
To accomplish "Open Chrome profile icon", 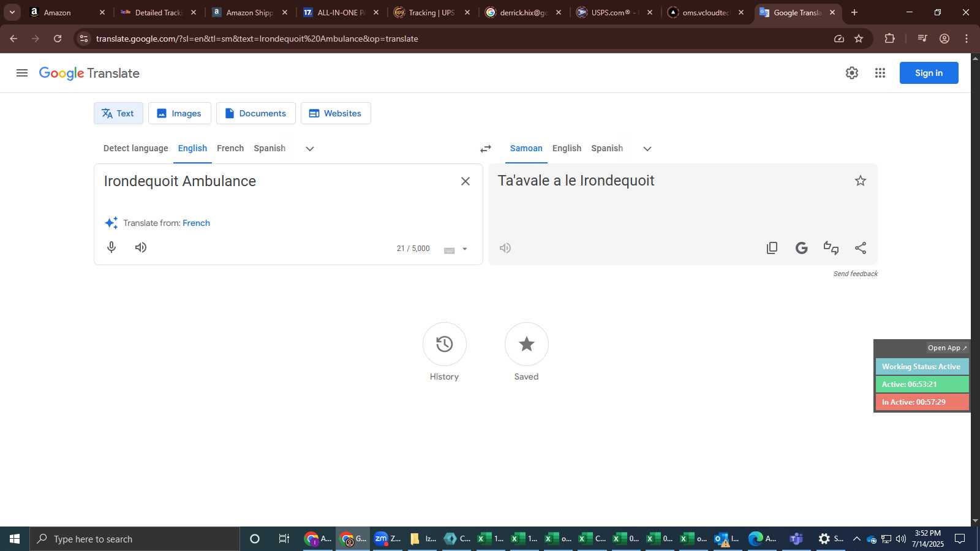I will tap(944, 39).
